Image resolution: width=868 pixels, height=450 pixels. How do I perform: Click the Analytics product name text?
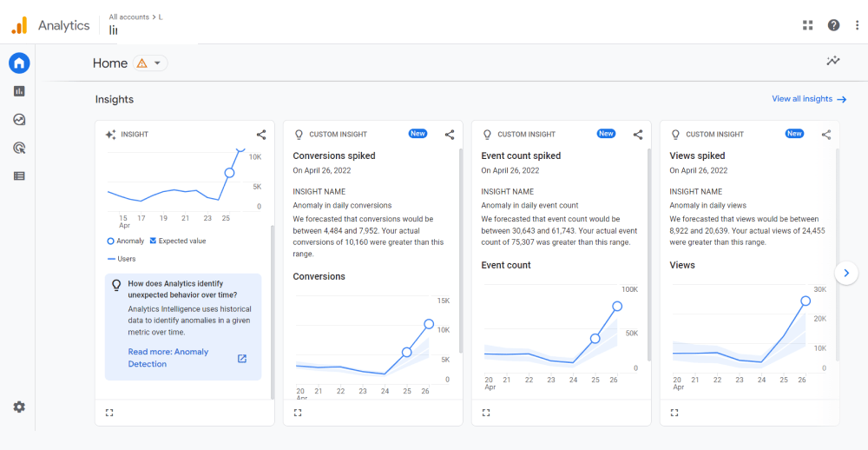(x=63, y=25)
